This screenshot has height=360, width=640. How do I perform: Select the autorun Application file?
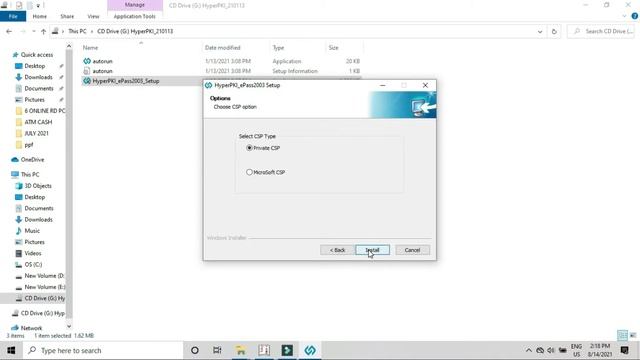(102, 61)
